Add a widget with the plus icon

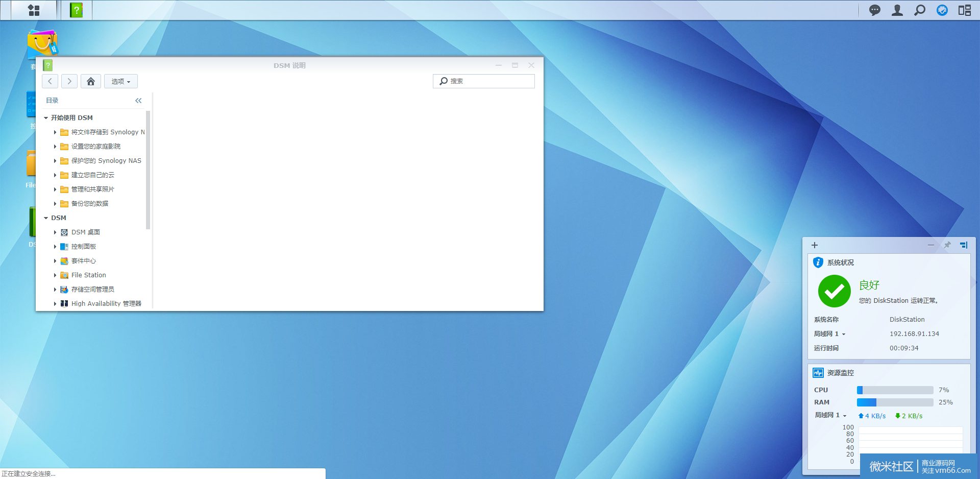point(815,245)
